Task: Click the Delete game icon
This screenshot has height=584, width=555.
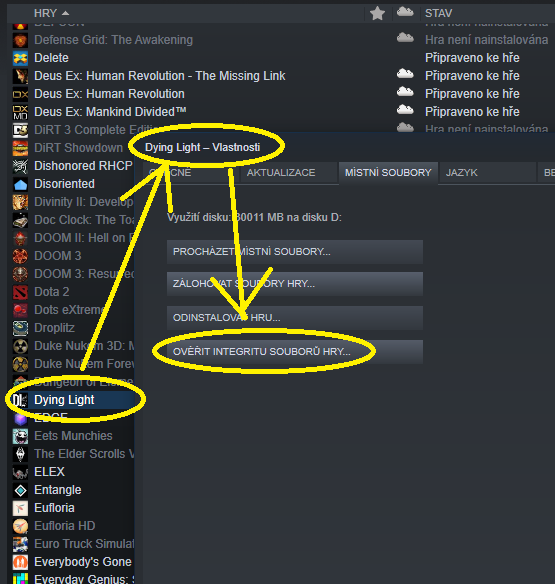Action: (x=20, y=58)
